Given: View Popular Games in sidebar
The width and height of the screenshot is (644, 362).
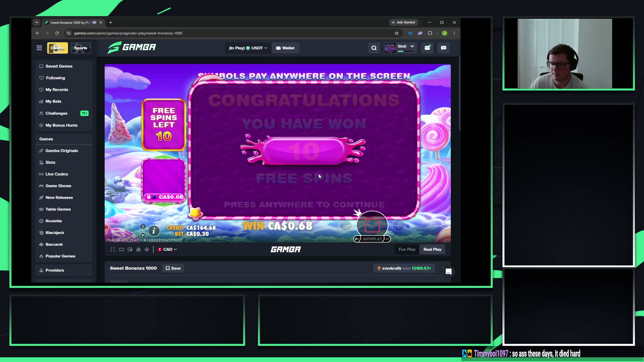Looking at the screenshot, I should point(64,256).
